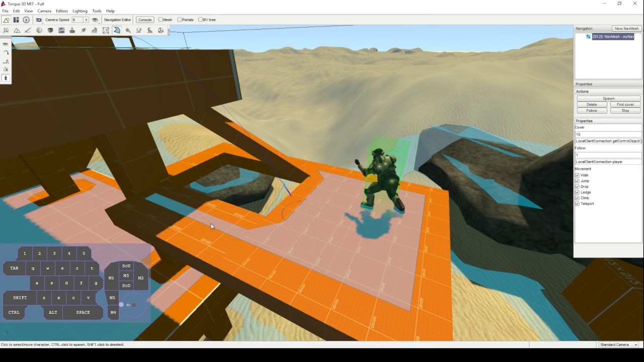
Task: Click the Play game button icon
Action: pyautogui.click(x=26, y=20)
